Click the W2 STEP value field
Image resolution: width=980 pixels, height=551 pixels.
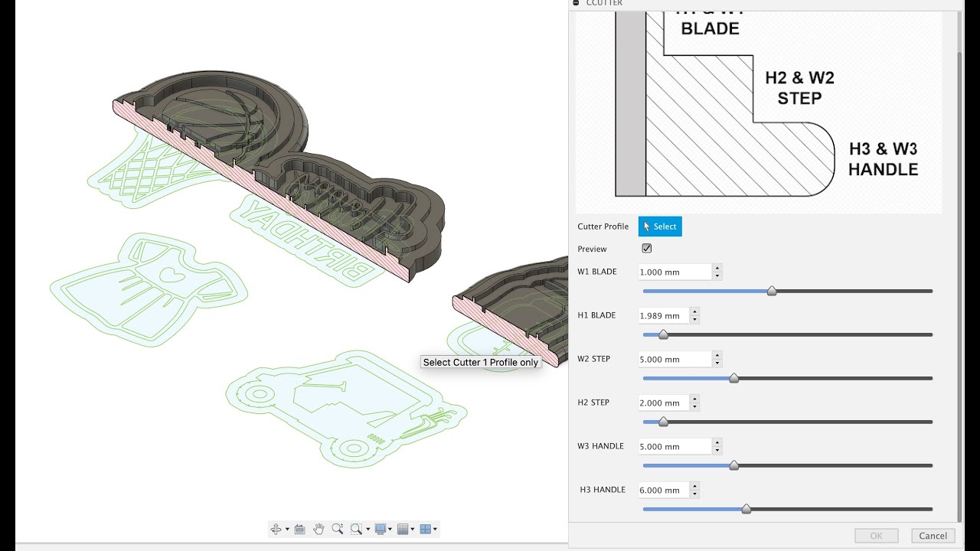(x=675, y=359)
